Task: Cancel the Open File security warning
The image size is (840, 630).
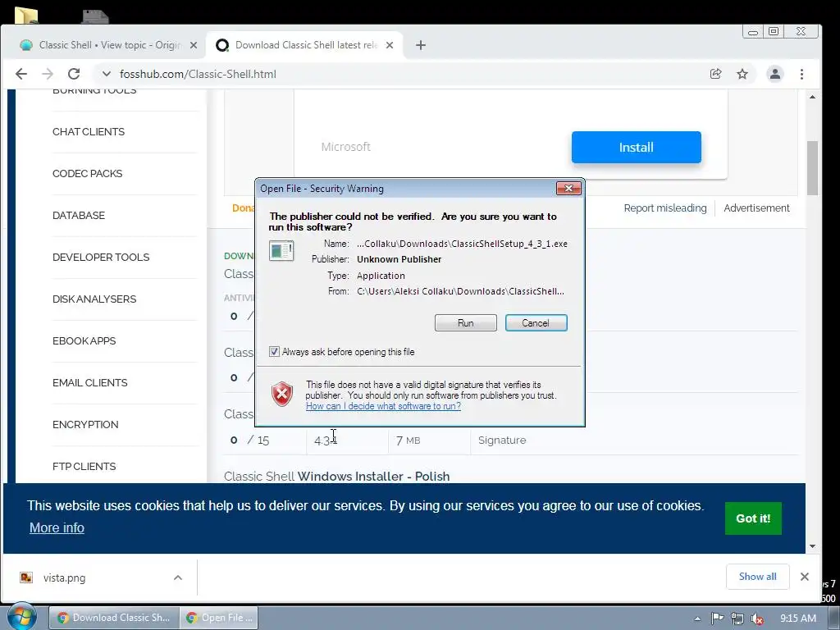Action: click(x=536, y=323)
